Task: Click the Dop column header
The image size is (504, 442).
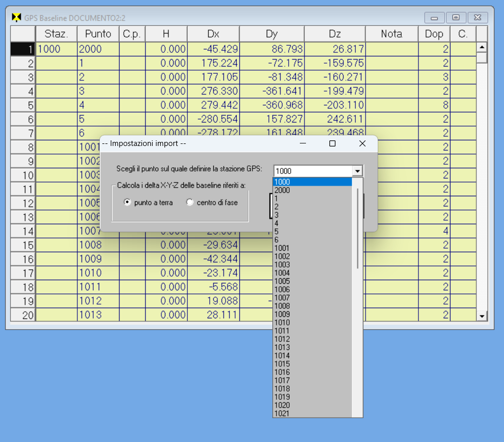Action: (434, 34)
